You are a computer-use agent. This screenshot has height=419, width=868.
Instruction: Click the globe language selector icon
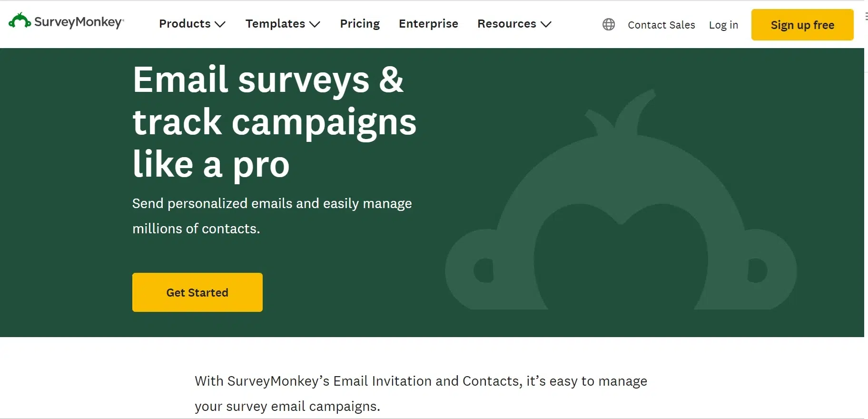coord(608,24)
